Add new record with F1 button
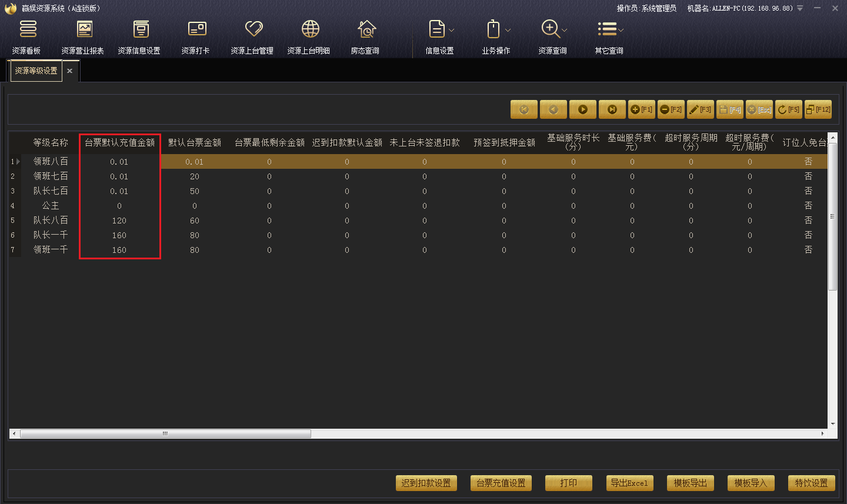This screenshot has height=504, width=847. pos(642,109)
